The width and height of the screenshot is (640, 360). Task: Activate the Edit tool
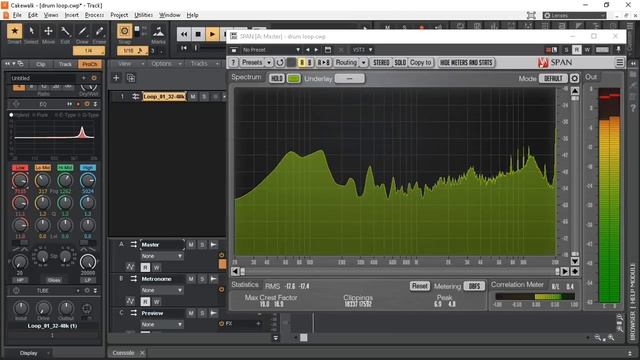[x=65, y=31]
